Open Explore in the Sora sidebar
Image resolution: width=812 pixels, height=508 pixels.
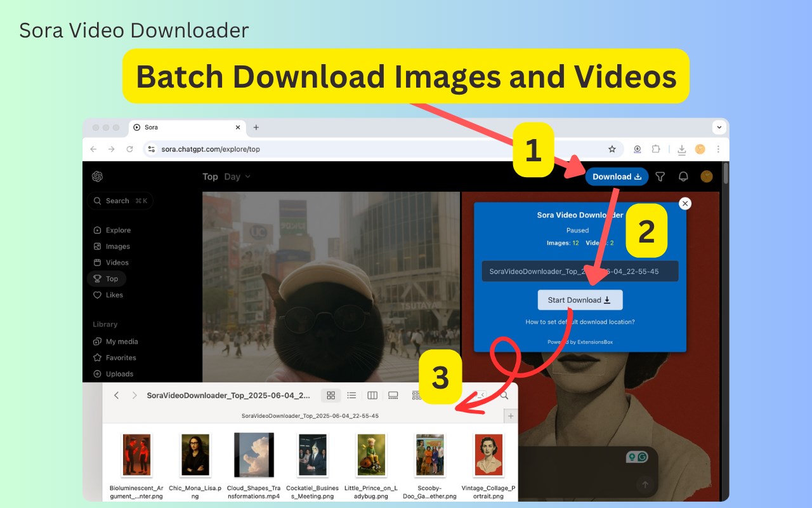tap(112, 230)
